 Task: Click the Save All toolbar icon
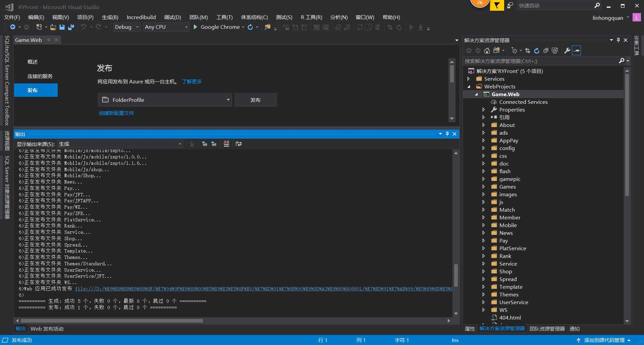click(71, 27)
